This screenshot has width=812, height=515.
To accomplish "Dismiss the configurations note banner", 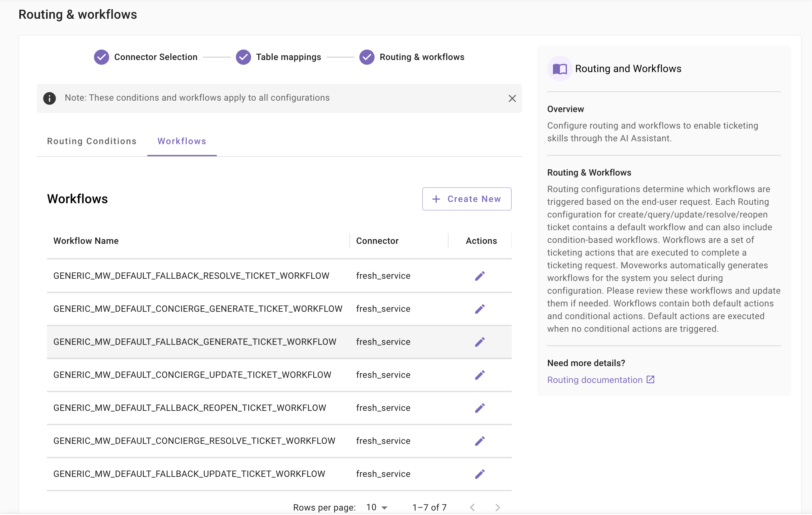I will [512, 98].
